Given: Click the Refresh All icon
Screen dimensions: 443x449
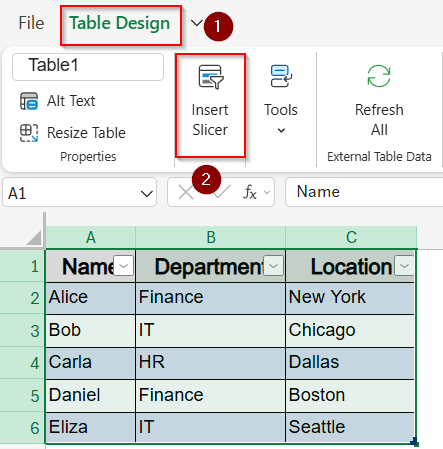Looking at the screenshot, I should point(379,76).
